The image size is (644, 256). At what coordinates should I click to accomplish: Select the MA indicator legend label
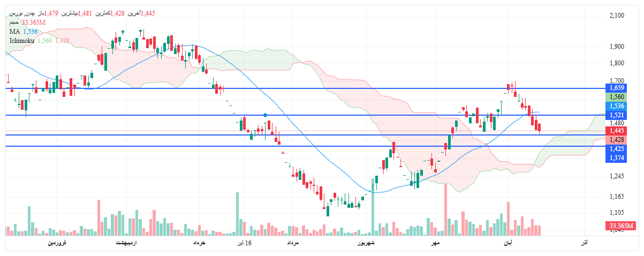(x=14, y=32)
